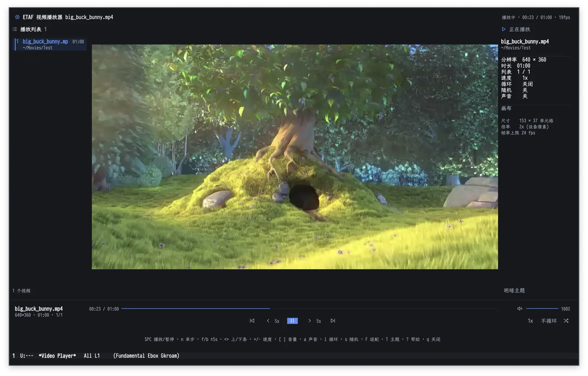
Task: Click the 声音 关 setting row
Action: pos(514,96)
